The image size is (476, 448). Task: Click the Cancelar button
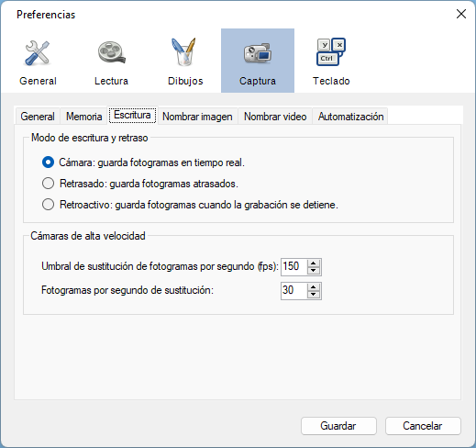[423, 426]
